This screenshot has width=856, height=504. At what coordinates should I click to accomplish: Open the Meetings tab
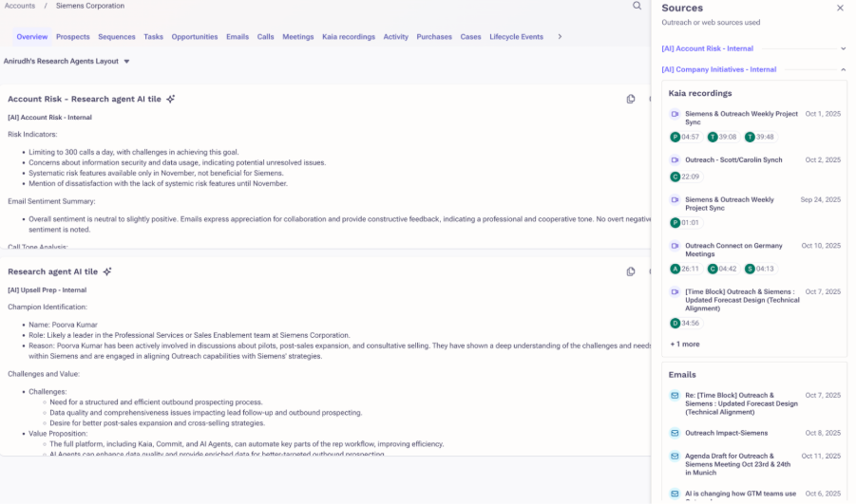click(298, 37)
